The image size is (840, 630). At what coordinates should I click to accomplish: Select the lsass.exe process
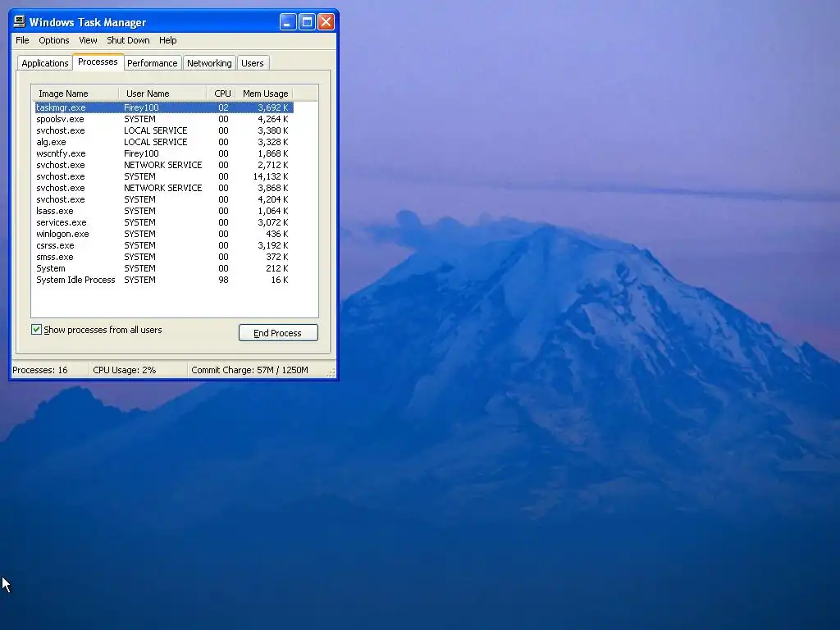[163, 211]
